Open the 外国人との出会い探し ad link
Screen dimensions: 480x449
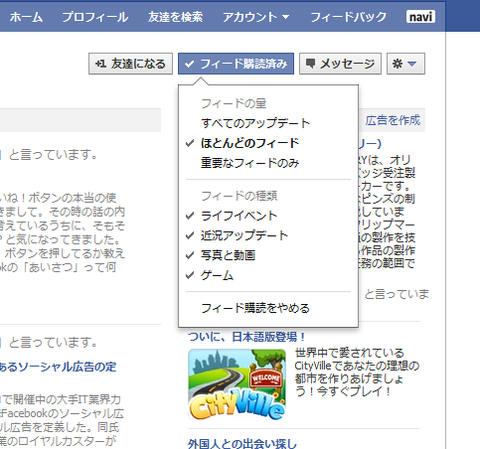242,444
